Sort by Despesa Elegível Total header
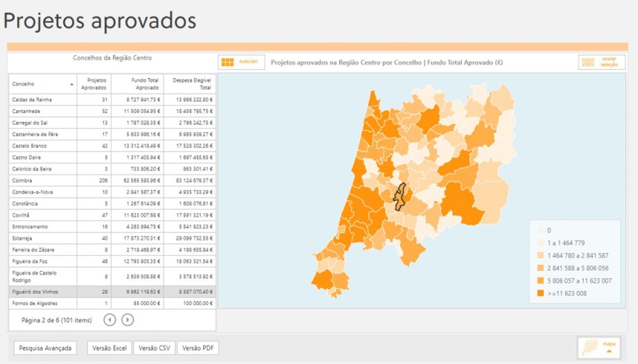The width and height of the screenshot is (638, 364). (x=190, y=84)
